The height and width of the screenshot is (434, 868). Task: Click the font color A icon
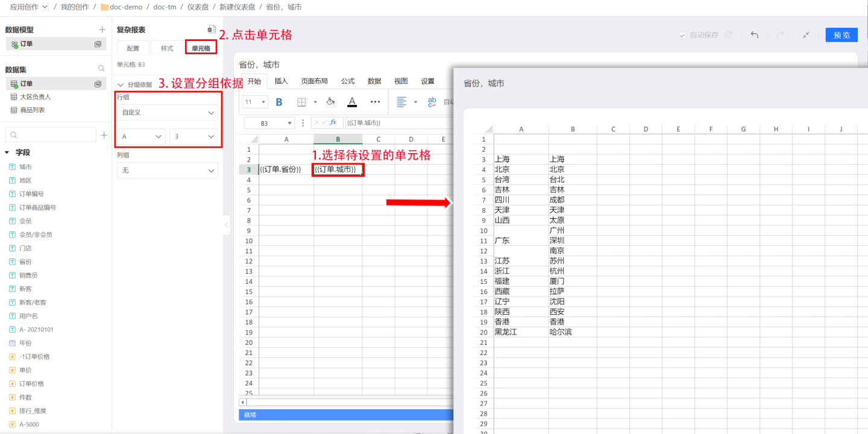pyautogui.click(x=352, y=102)
